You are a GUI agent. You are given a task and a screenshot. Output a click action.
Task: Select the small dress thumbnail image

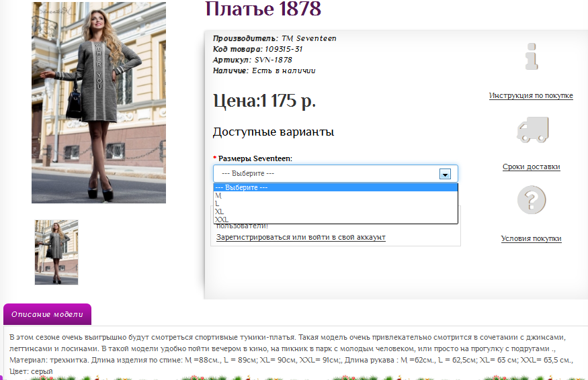coord(56,252)
